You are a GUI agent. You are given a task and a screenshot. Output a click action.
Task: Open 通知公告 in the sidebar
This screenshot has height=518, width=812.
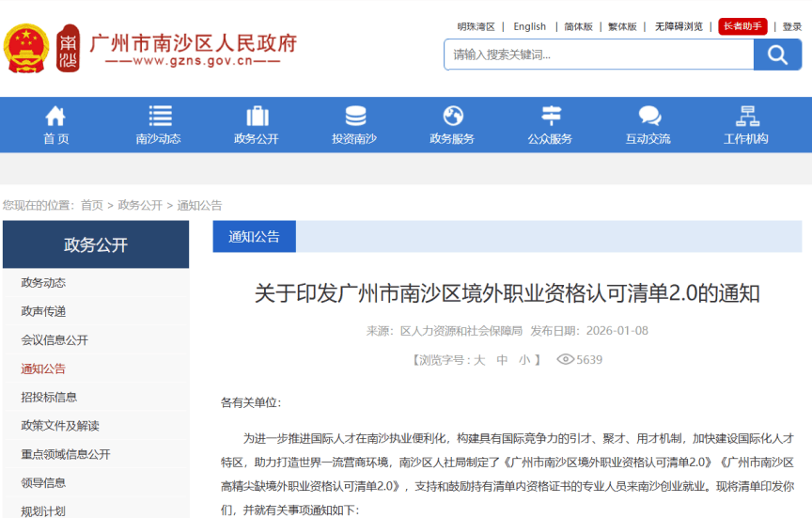pos(43,369)
